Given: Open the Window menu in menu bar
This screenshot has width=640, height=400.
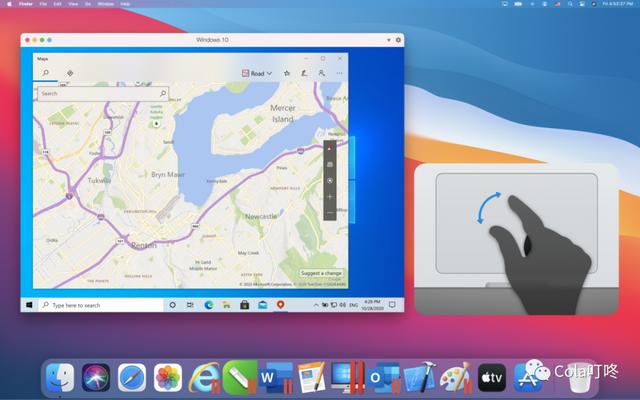Looking at the screenshot, I should [105, 4].
